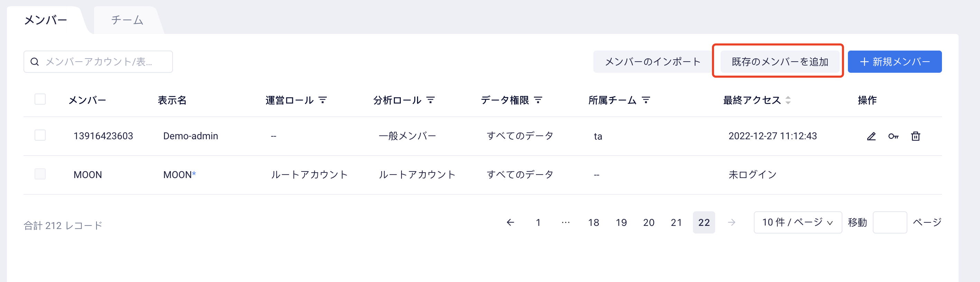The image size is (980, 282).
Task: Click the 新規メンバー button
Action: [894, 61]
